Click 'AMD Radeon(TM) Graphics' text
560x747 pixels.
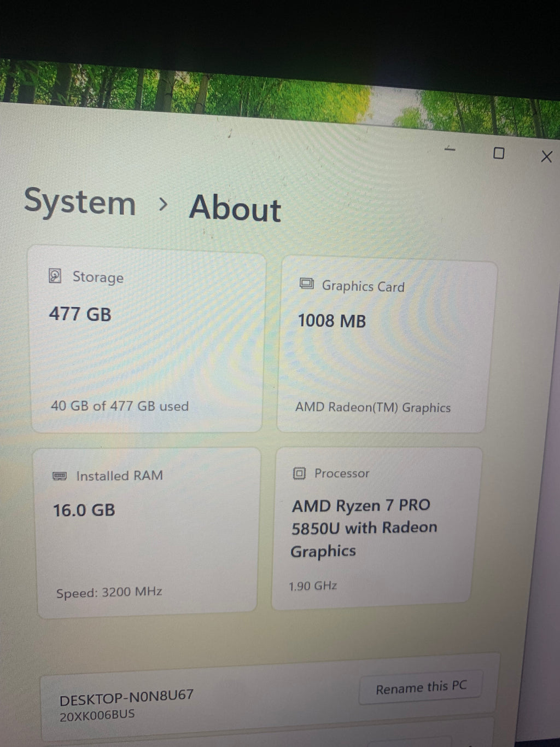tap(373, 408)
